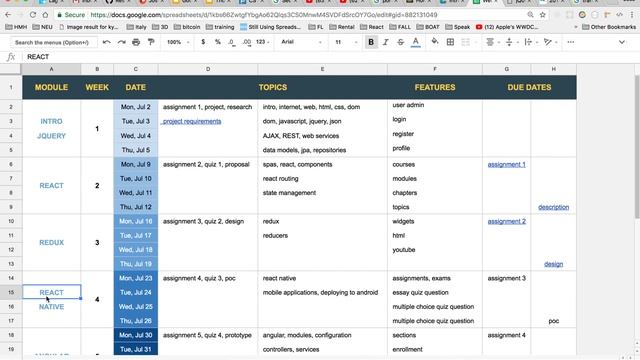Select the Thu, Jul 26 date cell
Image resolution: width=640 pixels, height=360 pixels.
tap(136, 321)
